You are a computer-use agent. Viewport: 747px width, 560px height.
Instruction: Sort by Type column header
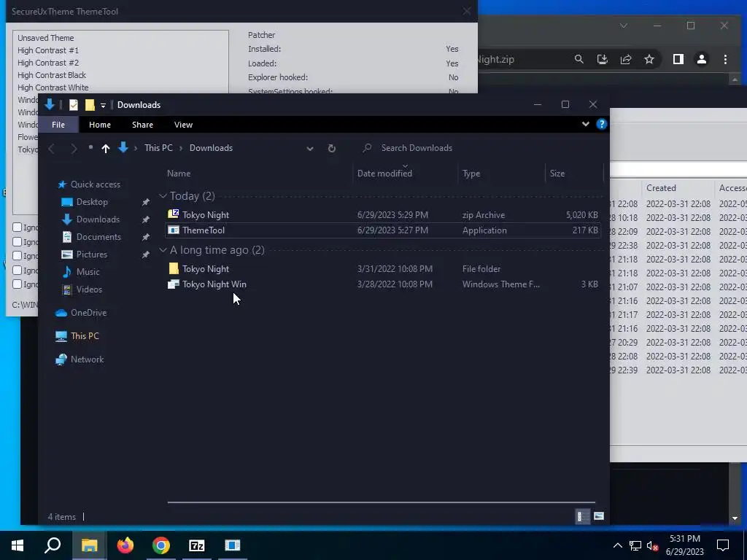click(x=471, y=174)
